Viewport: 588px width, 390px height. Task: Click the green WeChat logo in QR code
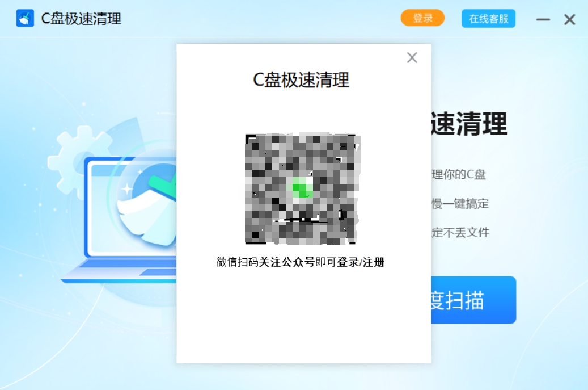click(302, 188)
